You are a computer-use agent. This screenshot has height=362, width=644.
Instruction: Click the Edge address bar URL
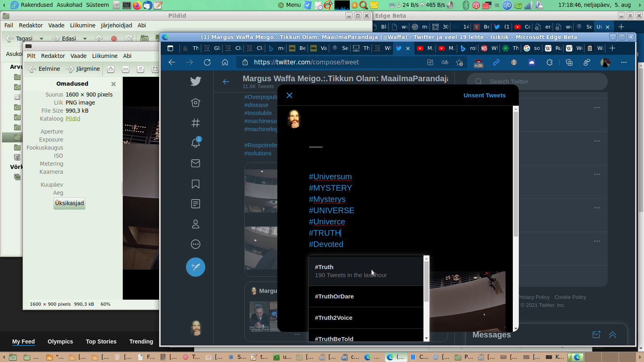pyautogui.click(x=306, y=62)
